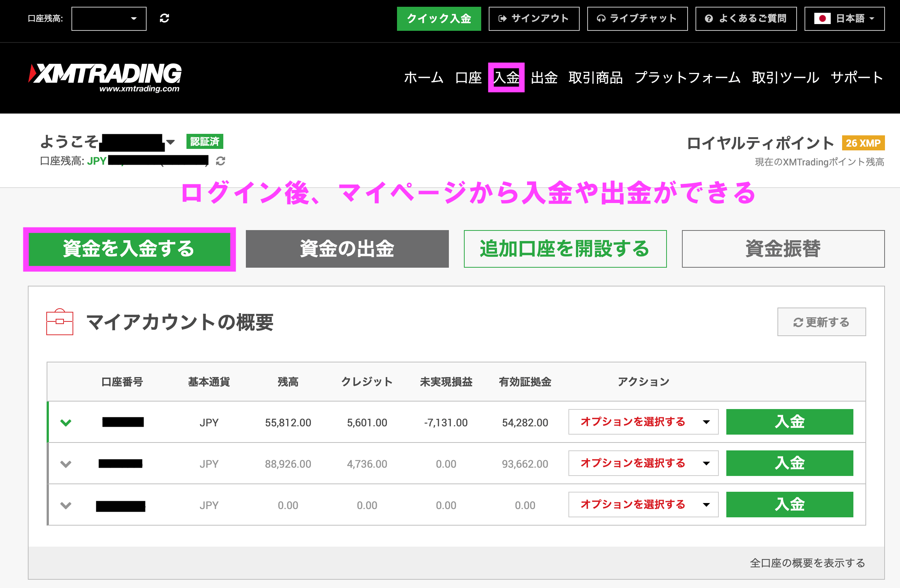Image resolution: width=900 pixels, height=588 pixels.
Task: Open よくあるご質問 help page
Action: [746, 18]
